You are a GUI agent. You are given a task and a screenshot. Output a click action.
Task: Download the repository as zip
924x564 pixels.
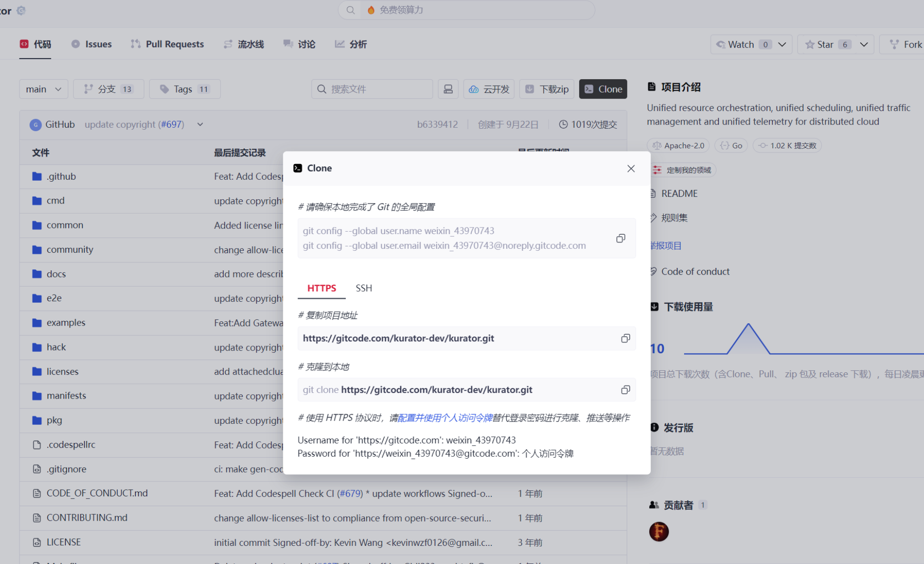pyautogui.click(x=547, y=89)
